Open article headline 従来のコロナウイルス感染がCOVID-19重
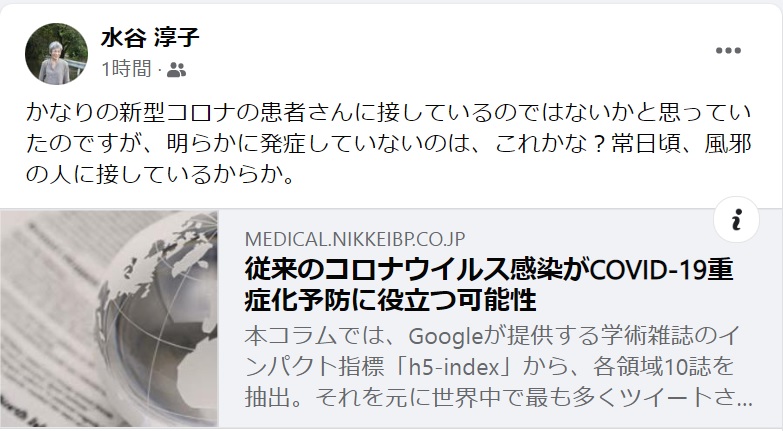783x431 pixels. pos(489,269)
